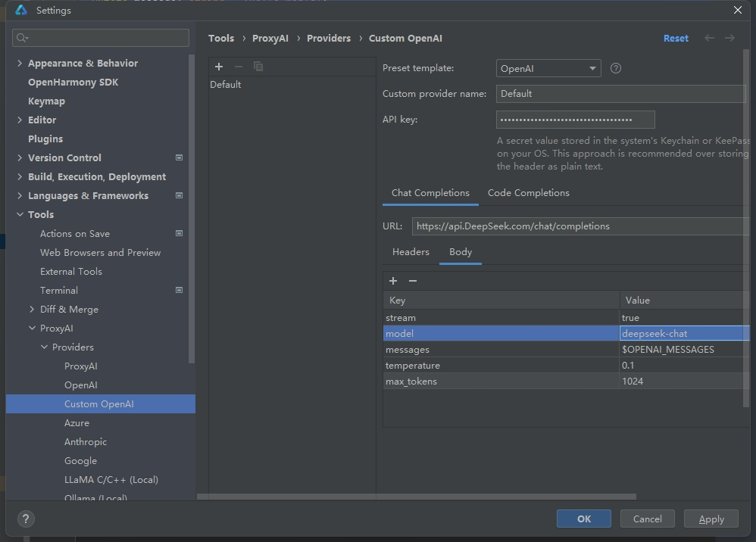
Task: Add a new body parameter row
Action: point(393,281)
